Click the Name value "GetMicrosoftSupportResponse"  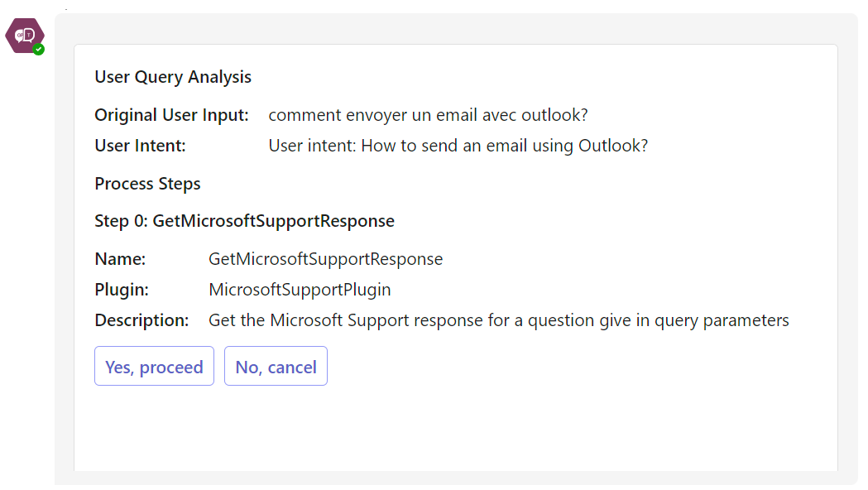tap(325, 259)
